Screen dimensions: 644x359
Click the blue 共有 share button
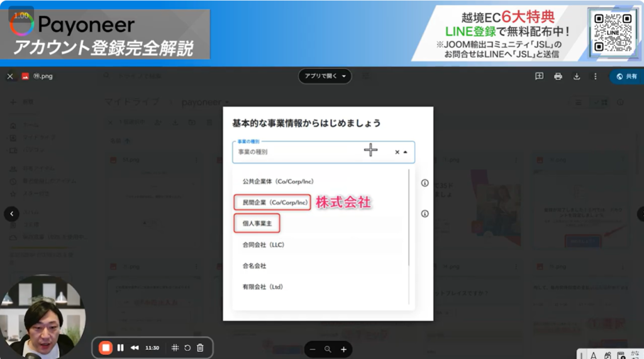coord(626,76)
